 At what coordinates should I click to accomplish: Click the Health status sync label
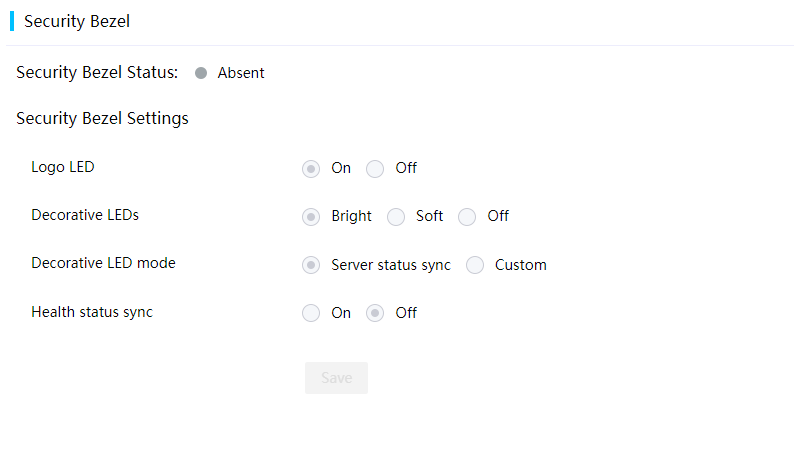[x=92, y=312]
